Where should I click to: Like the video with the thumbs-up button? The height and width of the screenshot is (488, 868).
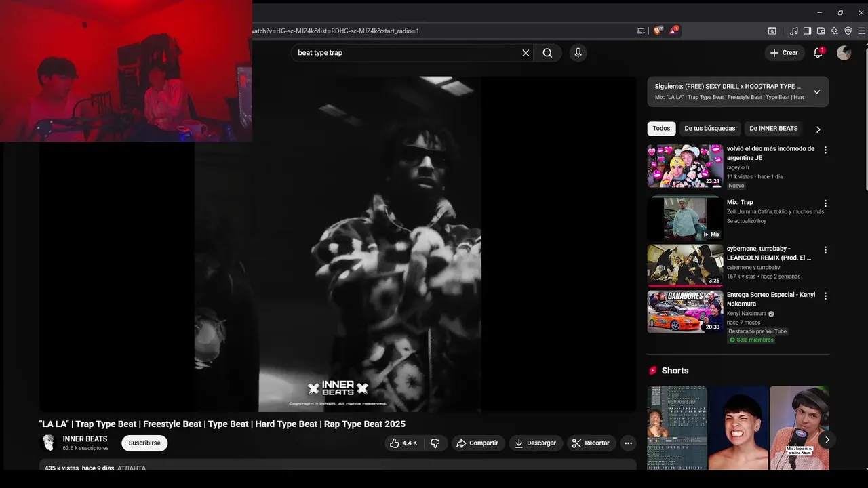click(x=404, y=443)
